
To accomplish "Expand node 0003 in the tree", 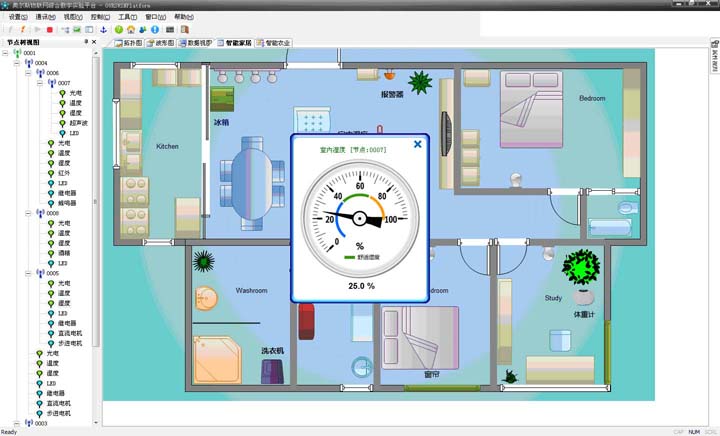I will pyautogui.click(x=18, y=423).
